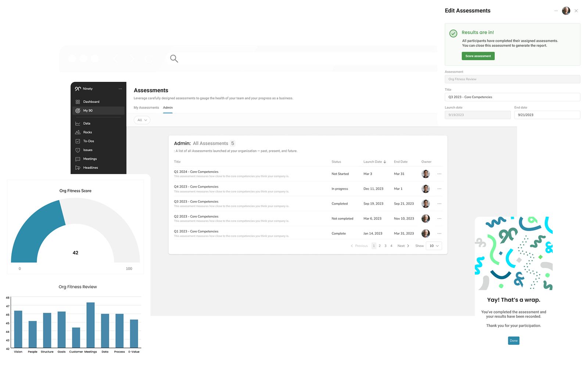Click Done on the completion card
Image resolution: width=588 pixels, height=365 pixels.
(513, 340)
